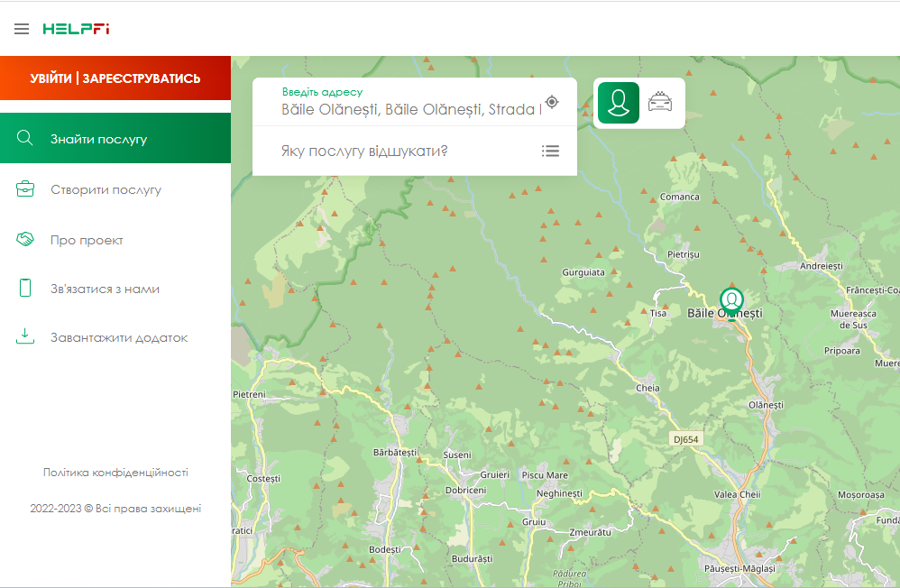Open the service list icon
900x588 pixels.
[x=550, y=151]
